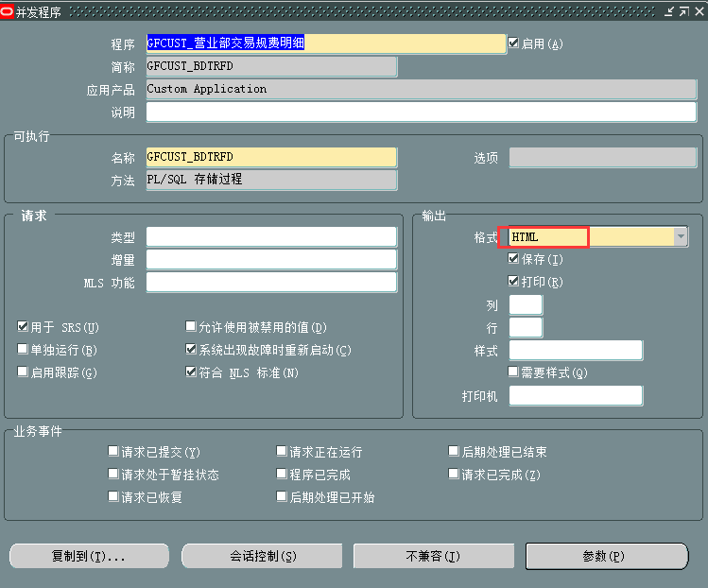The image size is (708, 588).
Task: Focus the 增量 field
Action: coord(272,259)
